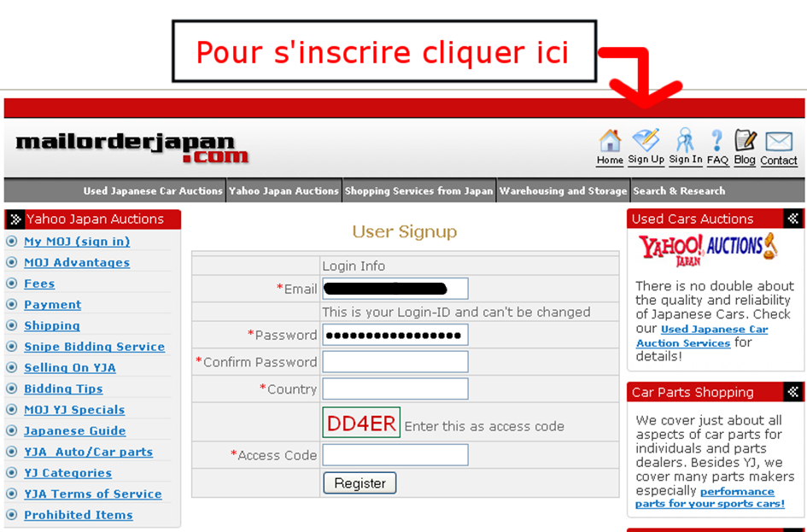The height and width of the screenshot is (532, 807).
Task: Open Prohibited Items link
Action: 79,515
